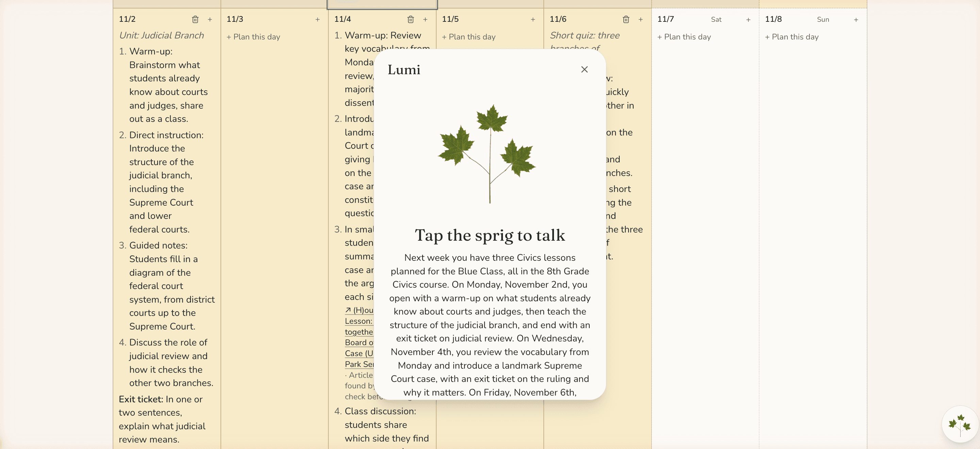The image size is (980, 449).
Task: Click Plan this day under 11/5
Action: [469, 37]
